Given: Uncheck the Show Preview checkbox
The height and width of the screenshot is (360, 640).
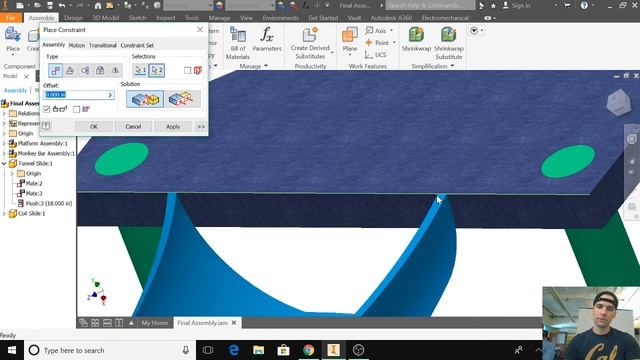Looking at the screenshot, I should [47, 109].
